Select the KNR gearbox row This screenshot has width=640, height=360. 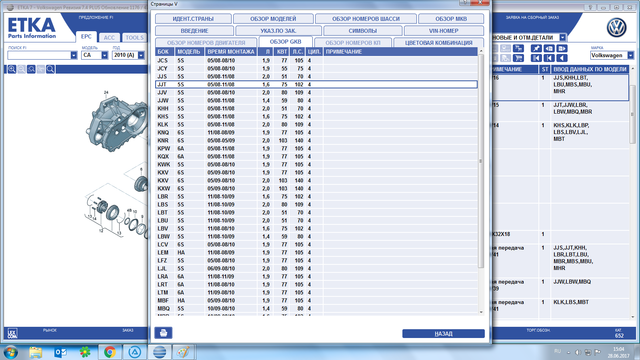point(316,140)
